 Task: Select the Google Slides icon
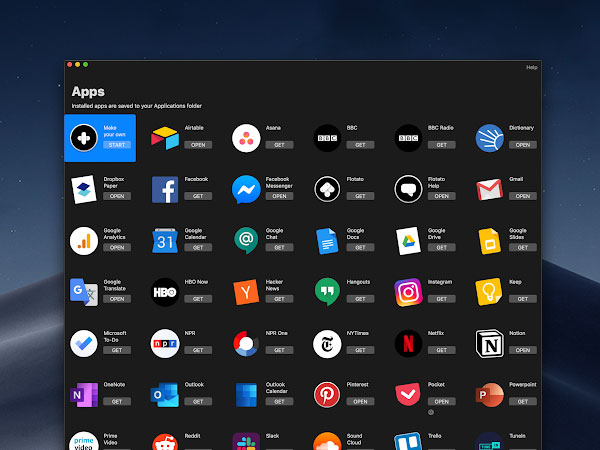(x=489, y=241)
